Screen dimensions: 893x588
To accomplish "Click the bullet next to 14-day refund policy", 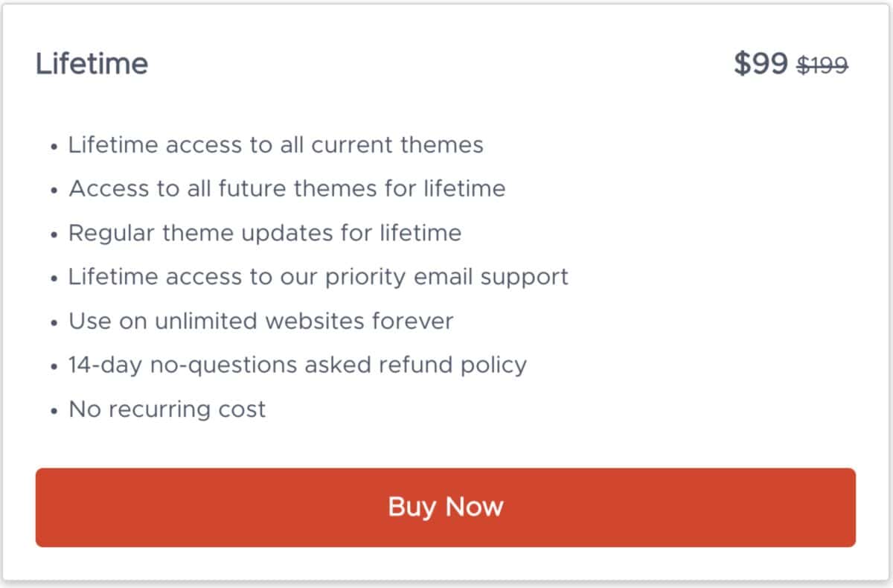I will (54, 368).
